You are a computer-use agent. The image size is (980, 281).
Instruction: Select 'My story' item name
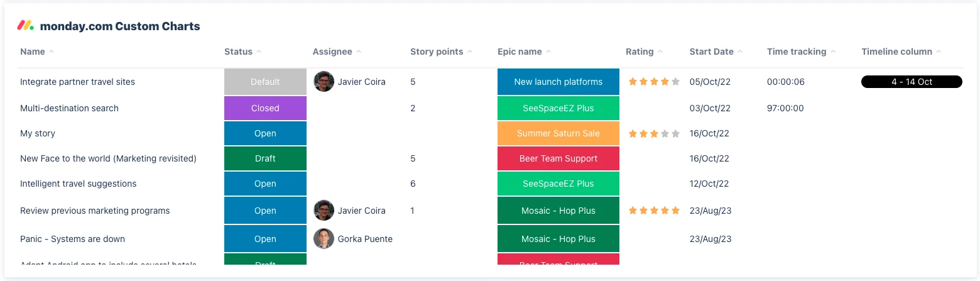pos(38,133)
